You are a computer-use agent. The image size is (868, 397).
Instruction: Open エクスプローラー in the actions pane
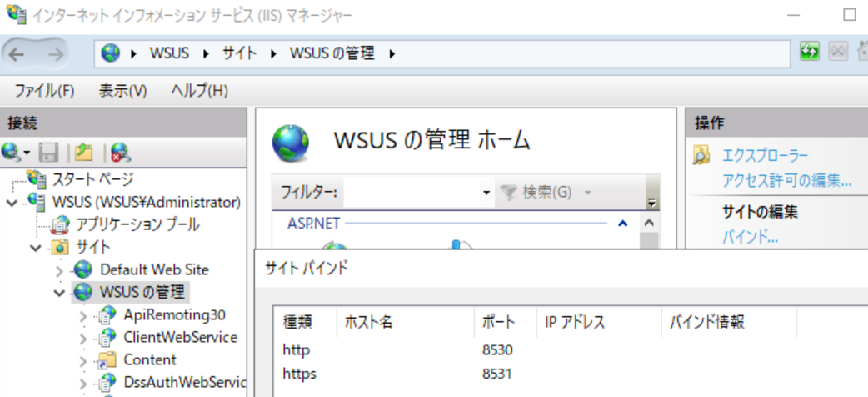coord(765,156)
